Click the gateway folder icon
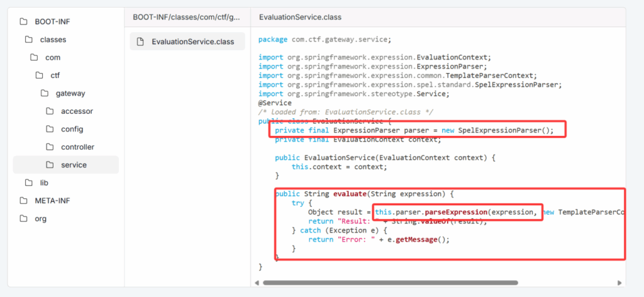 45,93
